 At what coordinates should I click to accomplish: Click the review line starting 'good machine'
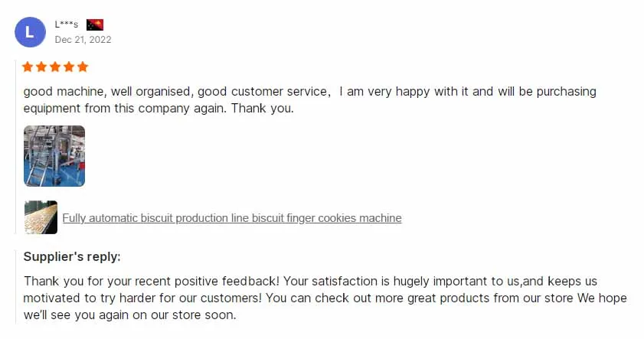(x=309, y=92)
